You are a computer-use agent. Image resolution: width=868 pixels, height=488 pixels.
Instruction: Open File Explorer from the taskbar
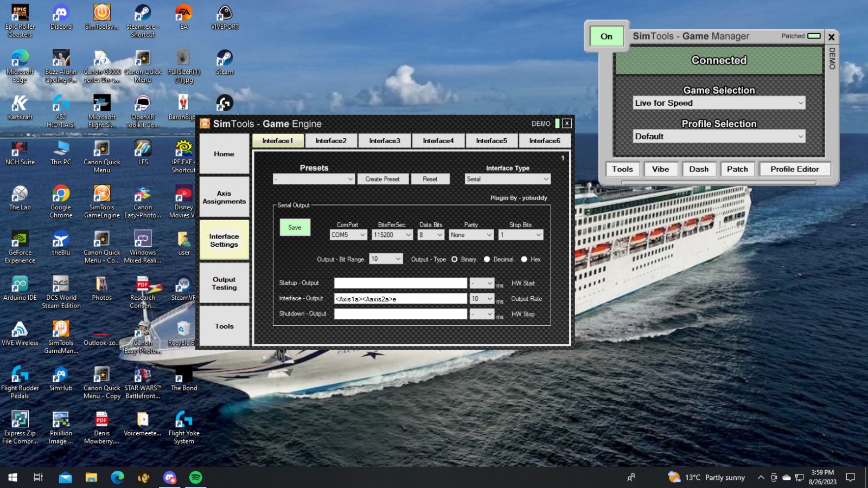[91, 477]
